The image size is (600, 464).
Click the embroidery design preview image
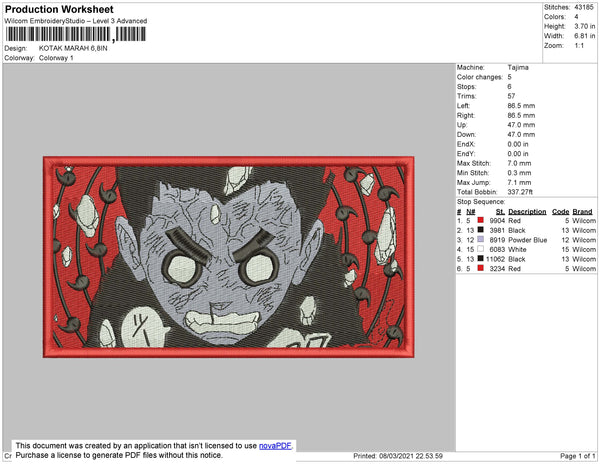[228, 257]
